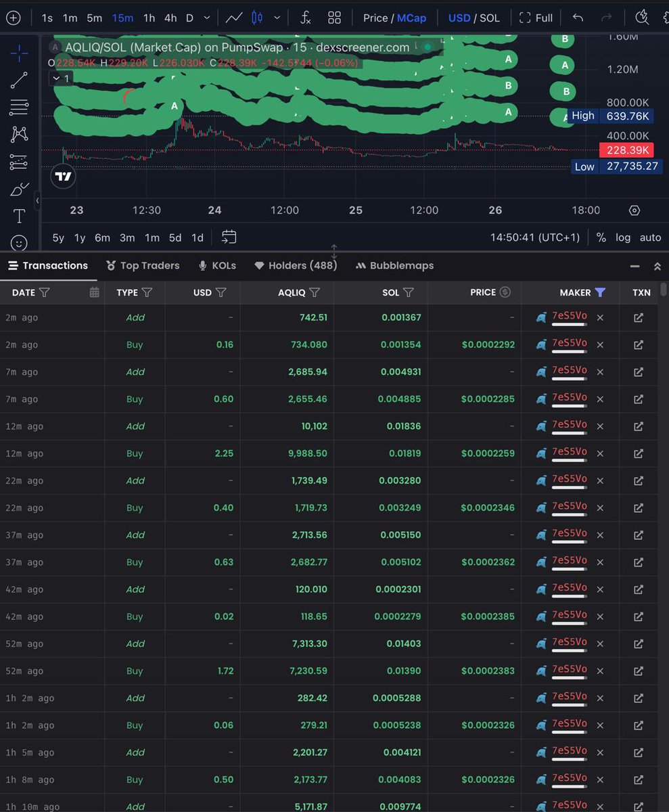Minimize the transactions panel
Viewport: 669px width, 812px height.
[x=635, y=267]
